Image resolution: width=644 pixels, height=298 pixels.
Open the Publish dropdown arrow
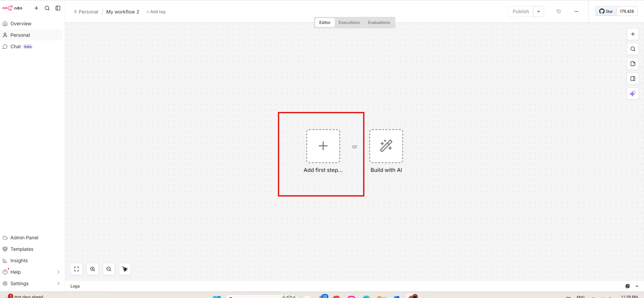pyautogui.click(x=538, y=11)
